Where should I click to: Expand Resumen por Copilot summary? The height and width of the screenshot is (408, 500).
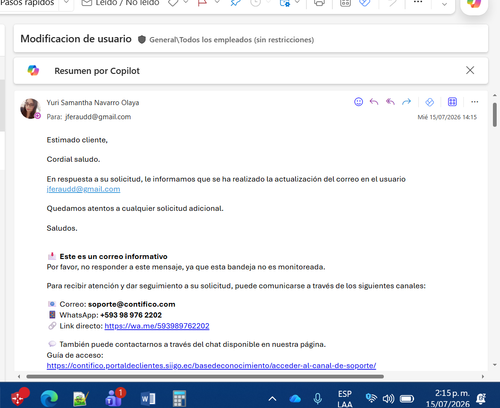pos(97,71)
